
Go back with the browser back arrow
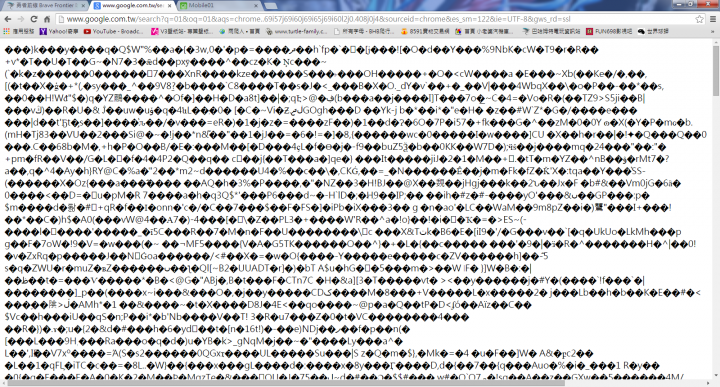(x=7, y=19)
